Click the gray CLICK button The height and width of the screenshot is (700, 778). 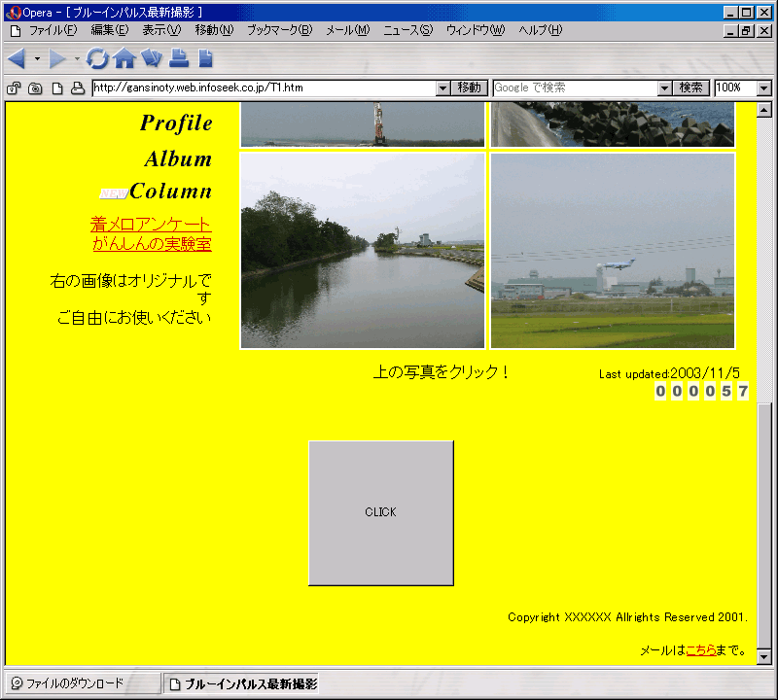pos(381,513)
